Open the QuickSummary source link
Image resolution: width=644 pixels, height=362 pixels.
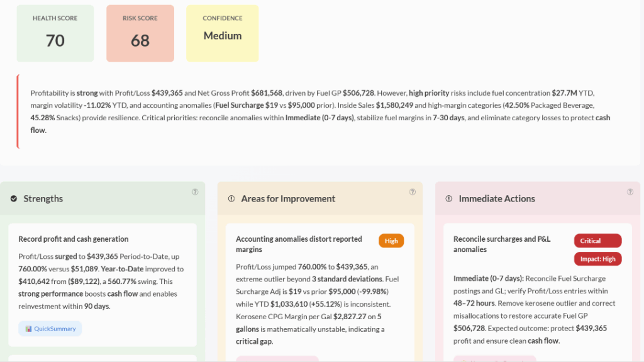click(x=54, y=329)
